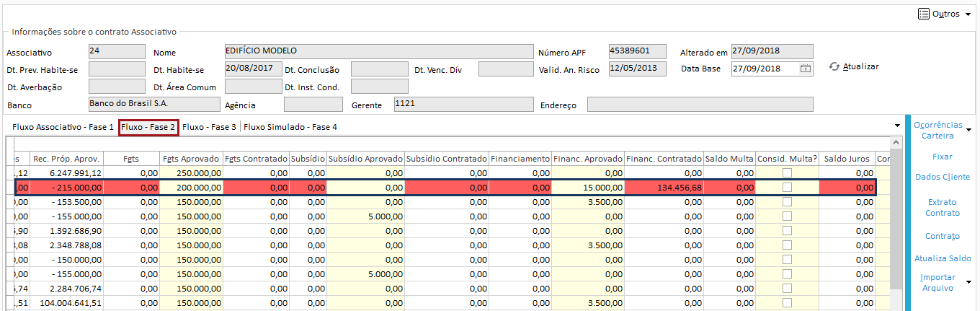Expand Ocorrências Carteira dropdown arrow
Image resolution: width=980 pixels, height=311 pixels.
(x=969, y=130)
